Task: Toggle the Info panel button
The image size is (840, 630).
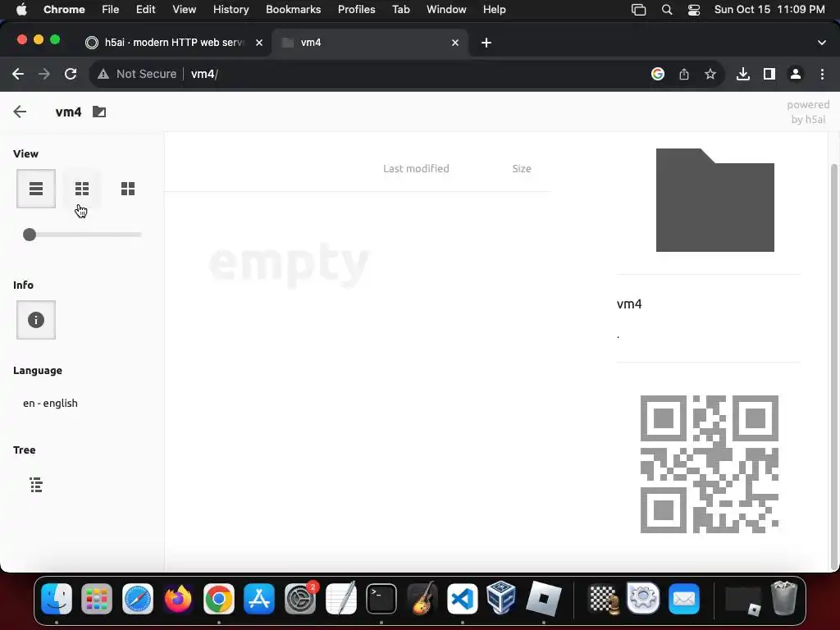Action: pyautogui.click(x=36, y=320)
